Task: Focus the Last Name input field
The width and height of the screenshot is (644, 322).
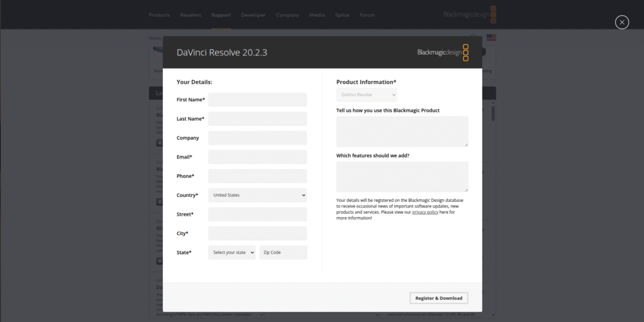Action: point(257,119)
